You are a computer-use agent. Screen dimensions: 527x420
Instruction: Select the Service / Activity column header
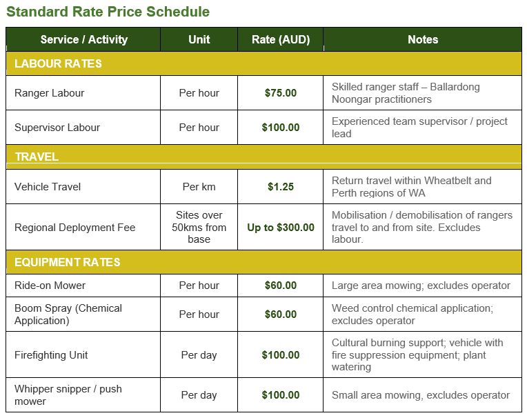(83, 39)
